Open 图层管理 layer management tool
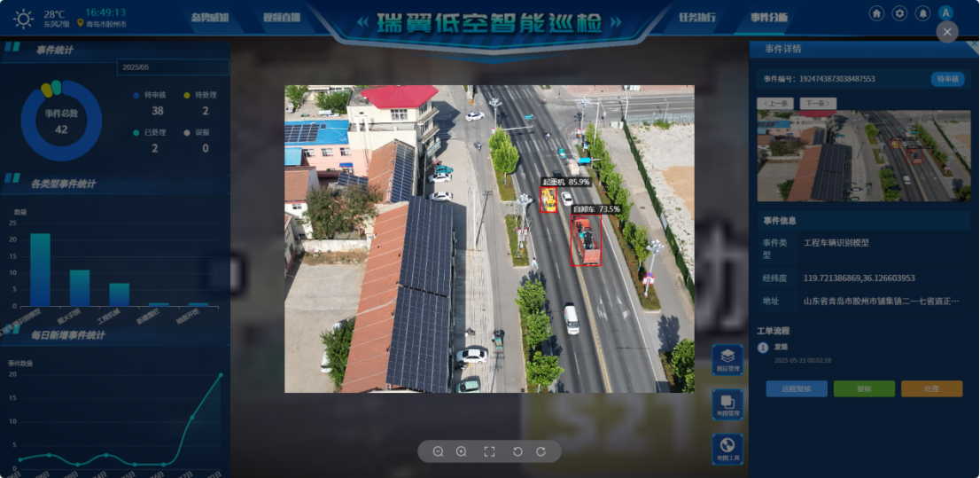The height and width of the screenshot is (478, 980). pos(727,360)
